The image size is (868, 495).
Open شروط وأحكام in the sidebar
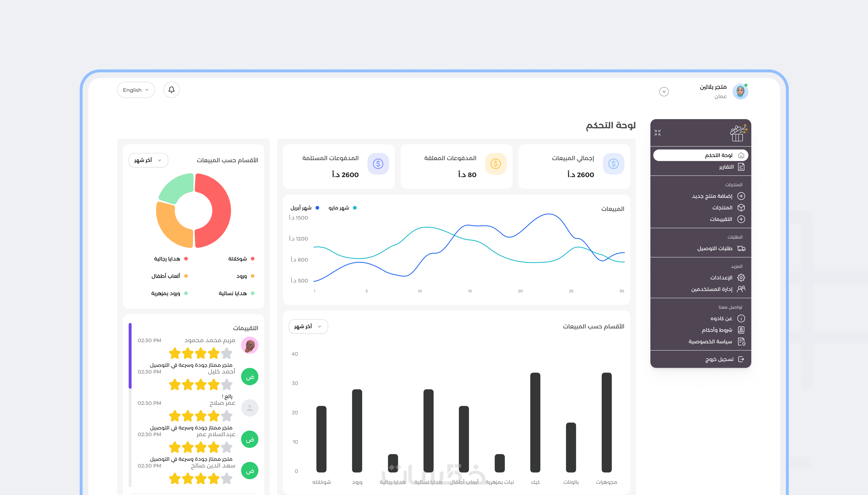[x=717, y=330]
